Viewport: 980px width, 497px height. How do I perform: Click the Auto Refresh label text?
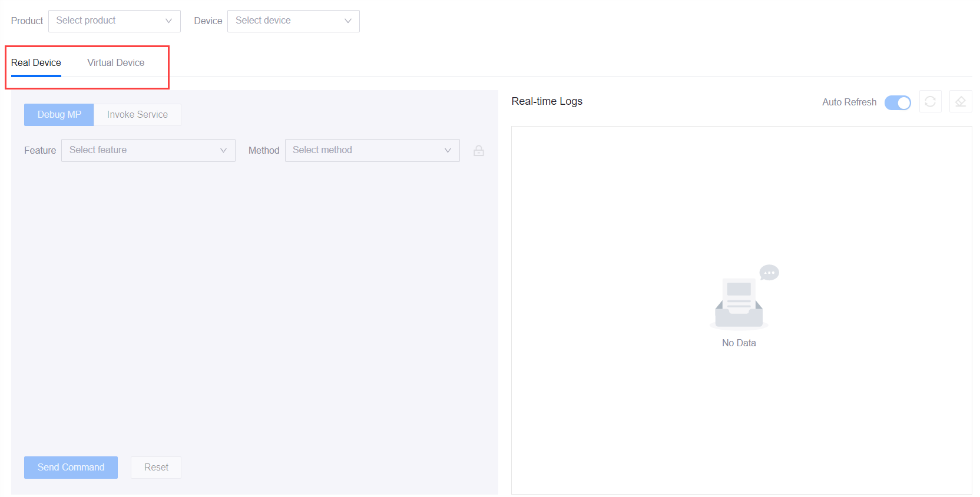849,102
